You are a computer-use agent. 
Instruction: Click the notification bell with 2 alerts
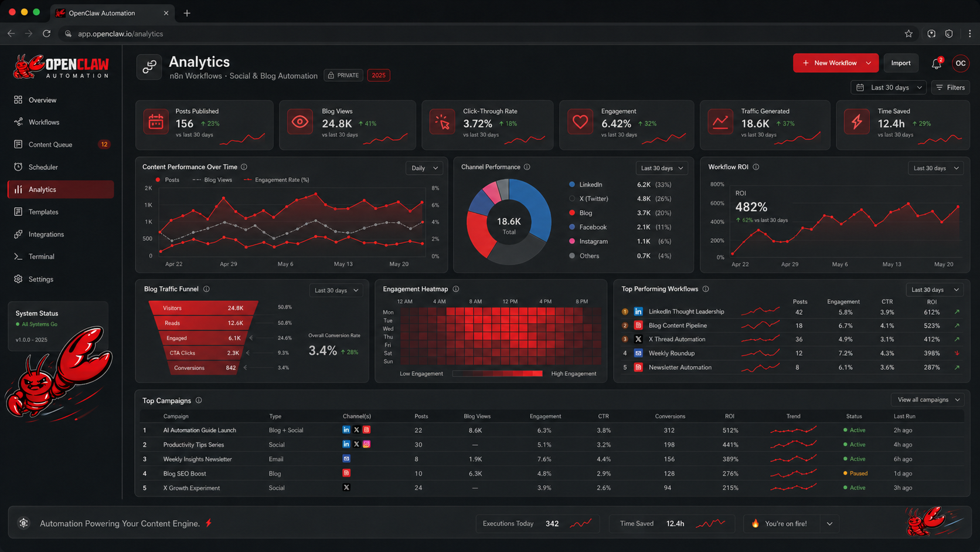click(x=936, y=64)
